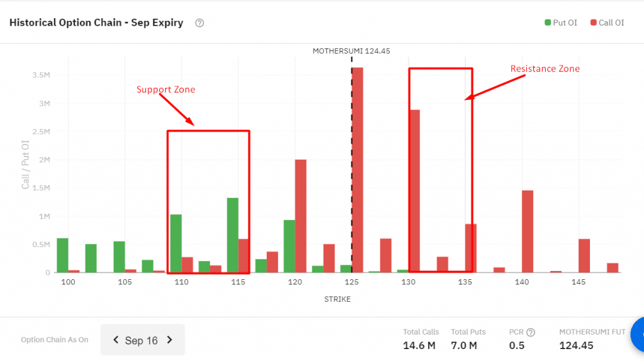Screen dimensions: 644x361
Task: Toggle Call OI legend entry
Action: (x=607, y=23)
